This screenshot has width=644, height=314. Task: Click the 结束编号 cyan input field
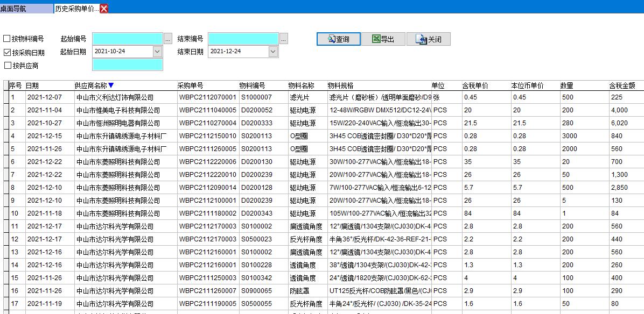[243, 39]
